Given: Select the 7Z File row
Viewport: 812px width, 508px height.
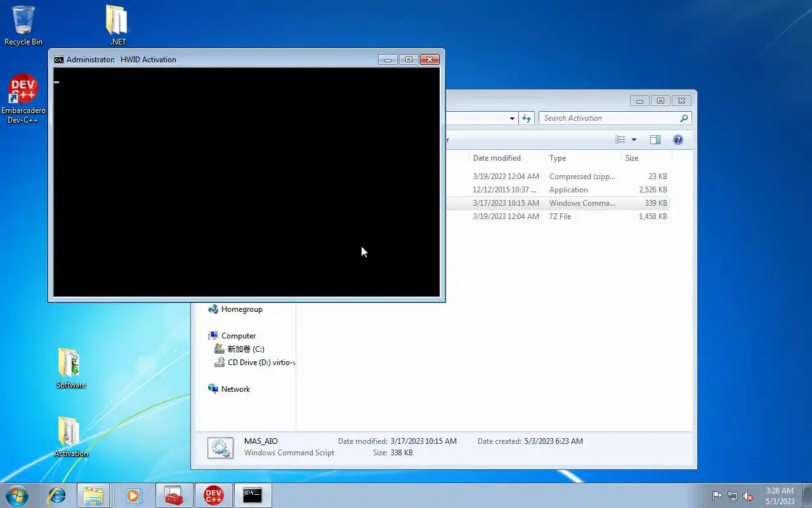Looking at the screenshot, I should pyautogui.click(x=558, y=217).
